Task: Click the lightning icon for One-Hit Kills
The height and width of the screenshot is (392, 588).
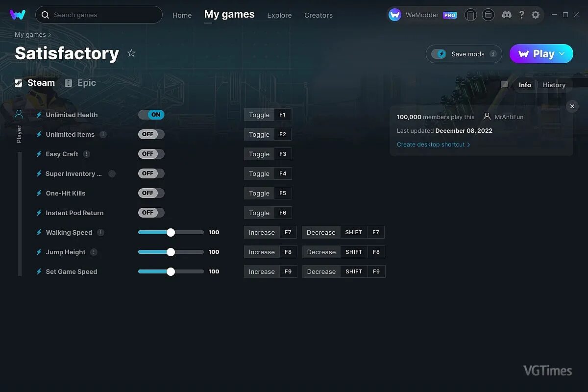Action: click(x=39, y=193)
